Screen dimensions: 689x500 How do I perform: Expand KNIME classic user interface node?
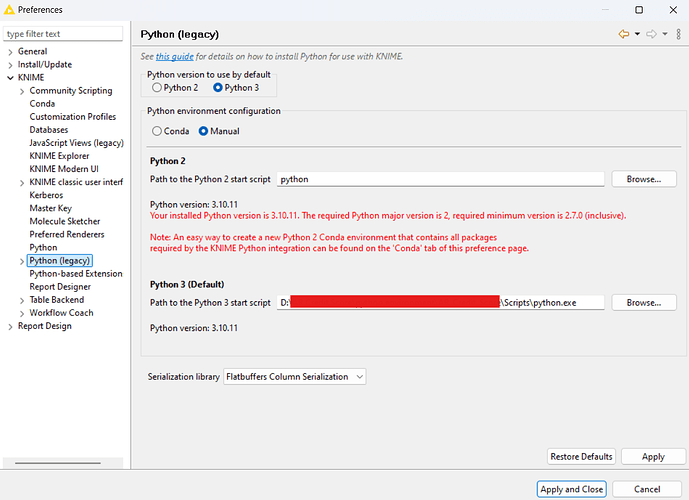(x=22, y=183)
